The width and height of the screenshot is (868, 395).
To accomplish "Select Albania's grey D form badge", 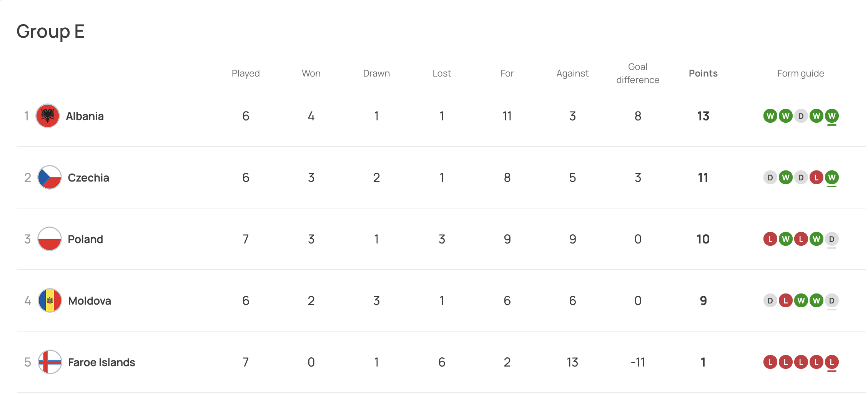I will [801, 116].
